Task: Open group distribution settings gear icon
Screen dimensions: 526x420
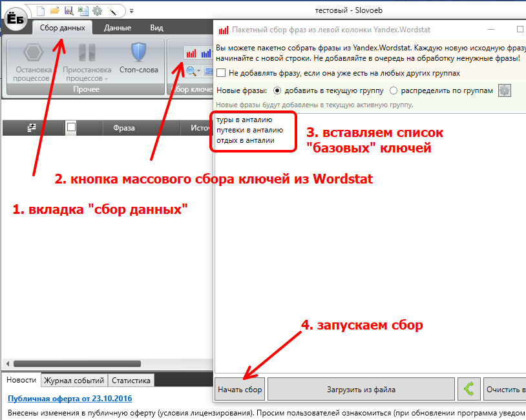Action: click(505, 90)
